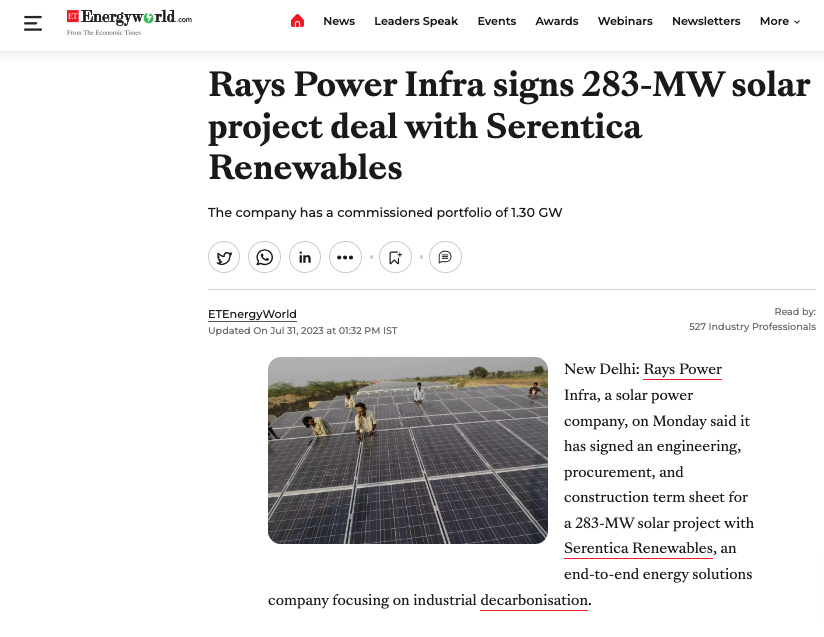Screen dimensions: 824x637
Task: Open the Awards page
Action: pyautogui.click(x=557, y=22)
